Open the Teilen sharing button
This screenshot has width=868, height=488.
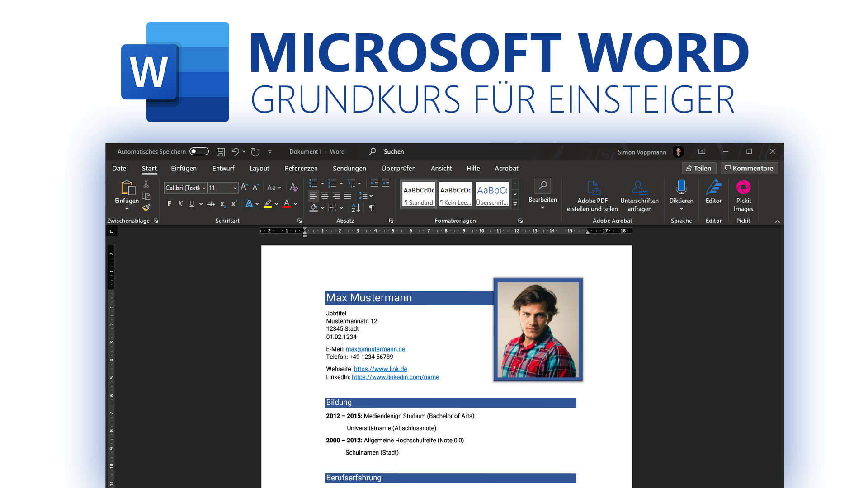[x=698, y=168]
